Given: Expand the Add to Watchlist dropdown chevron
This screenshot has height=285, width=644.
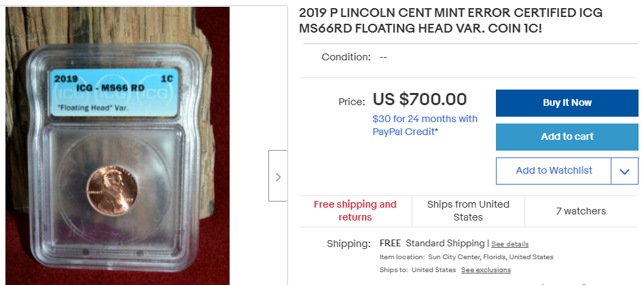Looking at the screenshot, I should pos(624,171).
